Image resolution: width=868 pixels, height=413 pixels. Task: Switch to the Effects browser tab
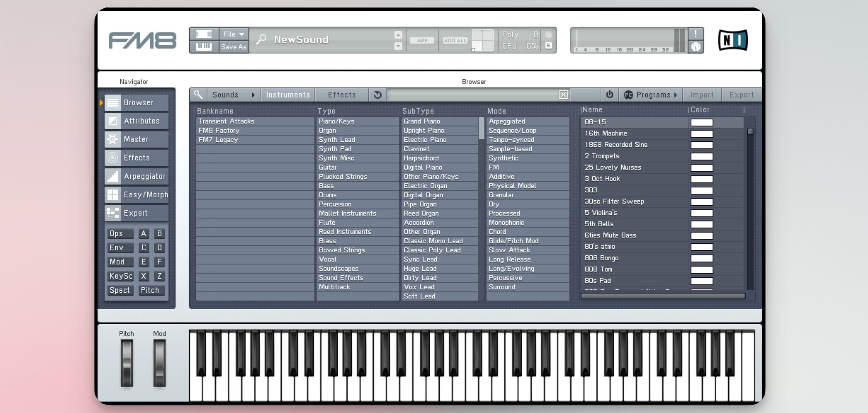click(x=342, y=95)
